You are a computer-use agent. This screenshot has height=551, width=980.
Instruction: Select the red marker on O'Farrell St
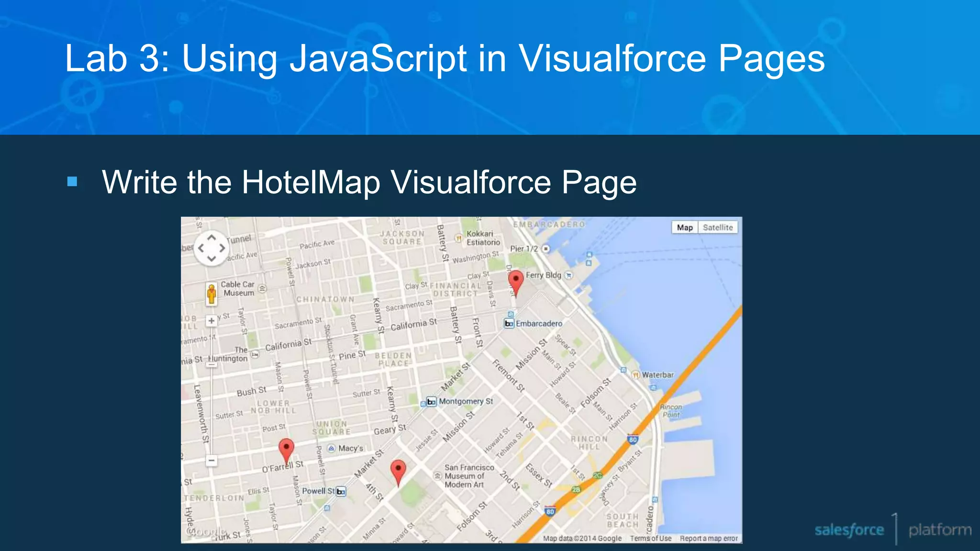286,451
